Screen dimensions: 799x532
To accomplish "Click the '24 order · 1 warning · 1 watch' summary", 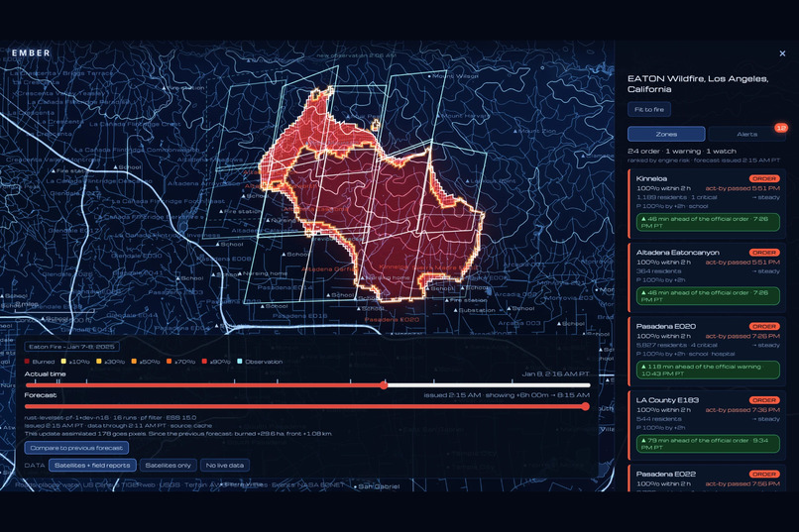I will (682, 152).
